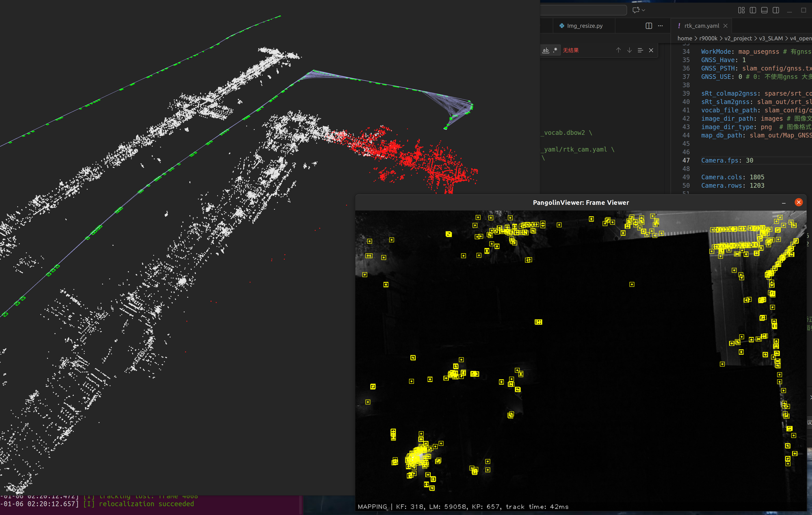Close the find widget
This screenshot has width=812, height=515.
[x=651, y=50]
